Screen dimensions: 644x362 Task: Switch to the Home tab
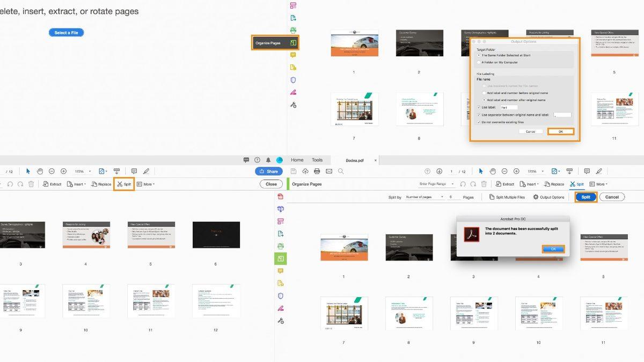(x=297, y=160)
